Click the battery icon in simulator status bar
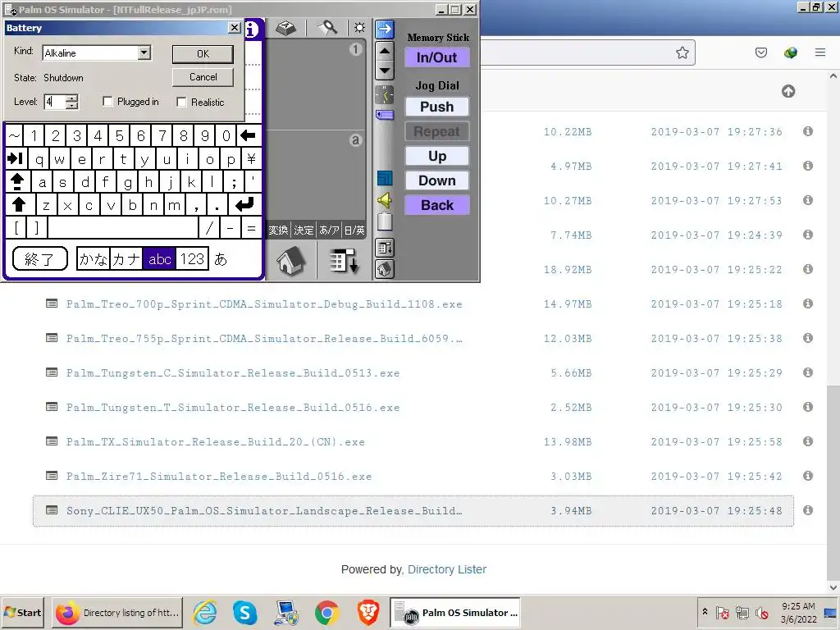The height and width of the screenshot is (630, 840). [384, 221]
